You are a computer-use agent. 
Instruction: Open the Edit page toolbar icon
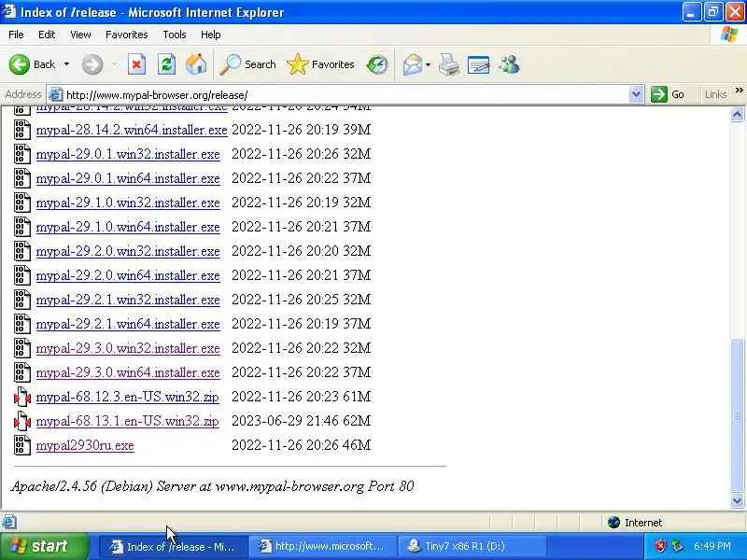[479, 64]
